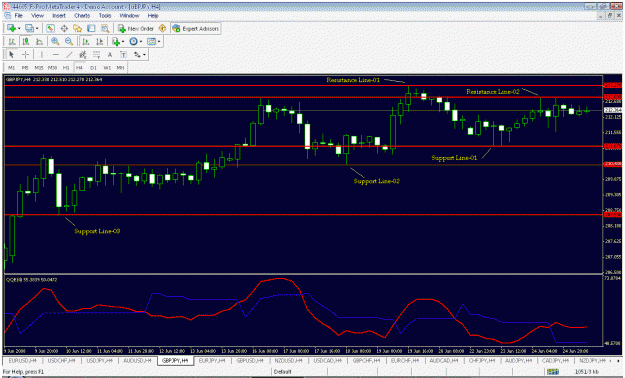Toggle the Expert Advisors button
The width and height of the screenshot is (625, 378).
pyautogui.click(x=195, y=28)
